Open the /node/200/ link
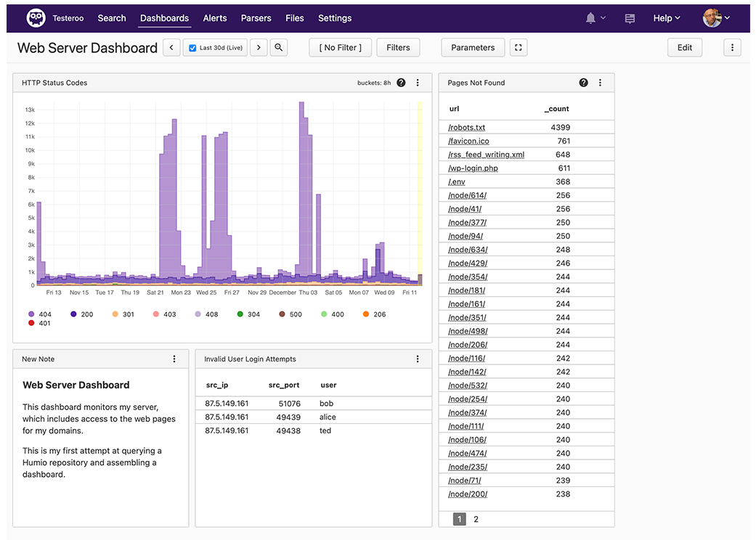This screenshot has width=756, height=540. [468, 494]
